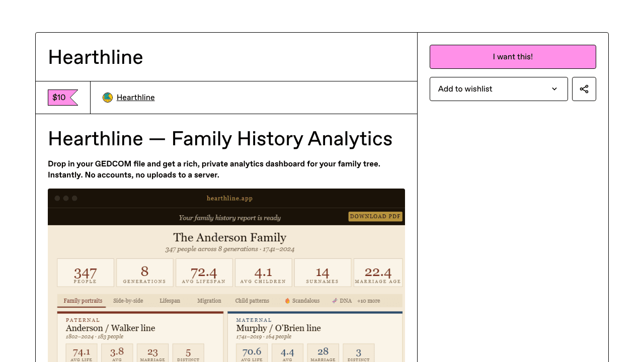The height and width of the screenshot is (362, 644).
Task: Open the Hearthline seller avatar icon
Action: [x=108, y=98]
